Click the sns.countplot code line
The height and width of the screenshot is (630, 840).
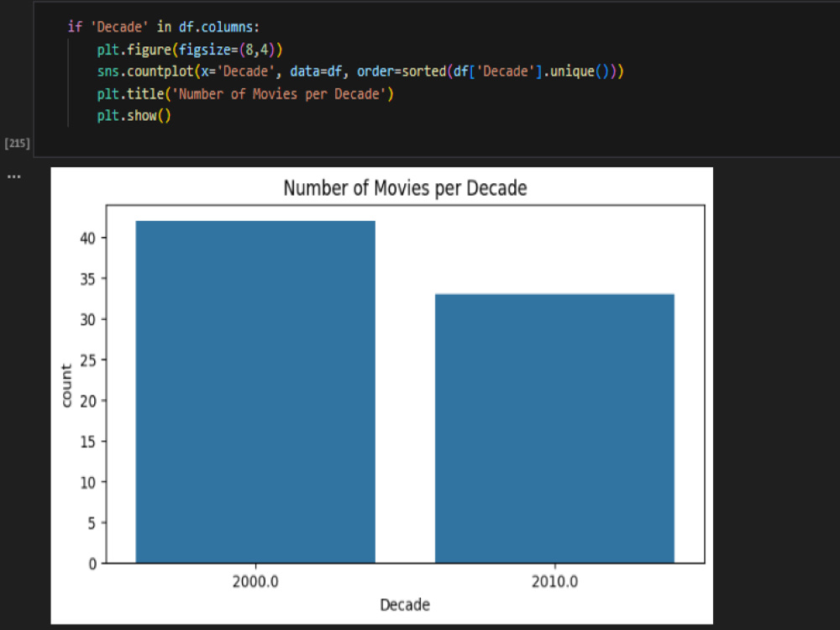(360, 71)
